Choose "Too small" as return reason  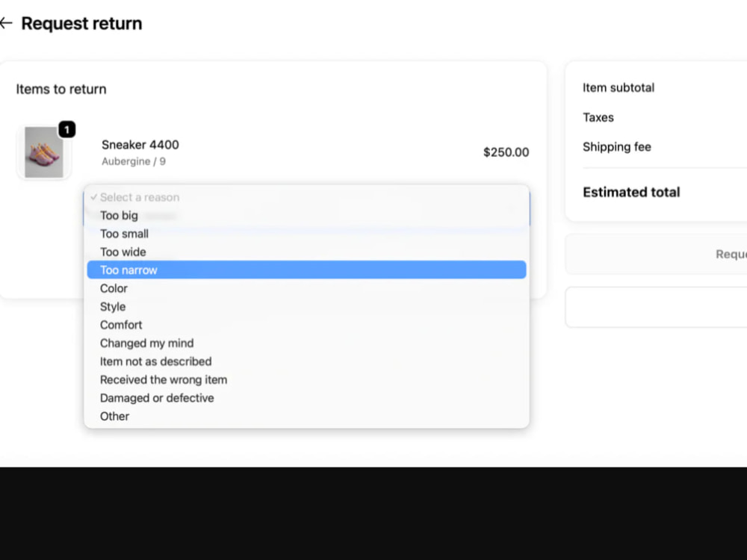306,234
